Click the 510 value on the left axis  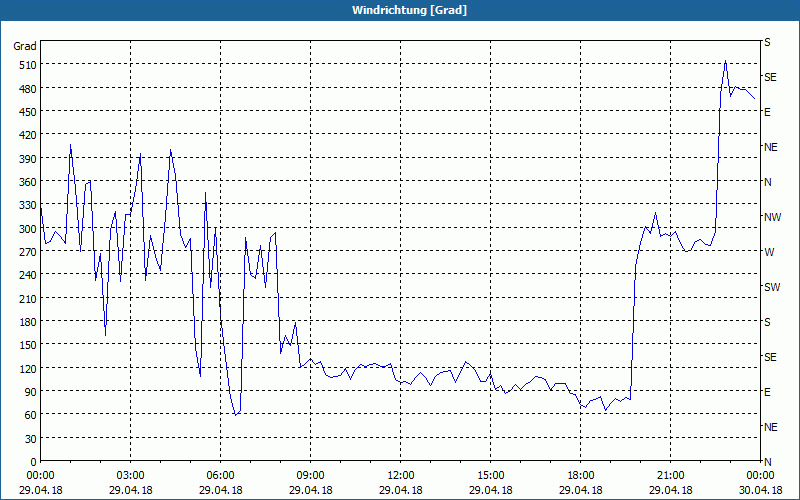28,65
